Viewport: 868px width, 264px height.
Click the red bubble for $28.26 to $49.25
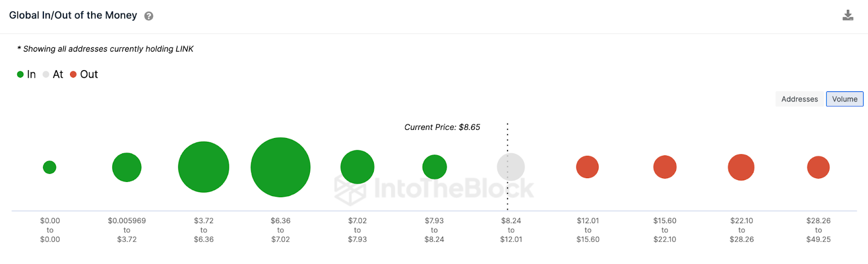click(819, 167)
